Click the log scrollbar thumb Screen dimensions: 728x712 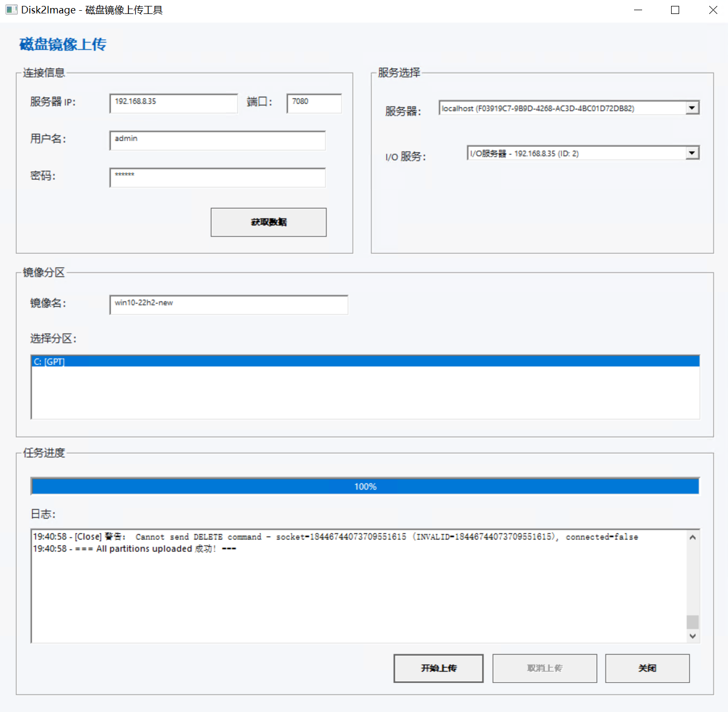(693, 621)
